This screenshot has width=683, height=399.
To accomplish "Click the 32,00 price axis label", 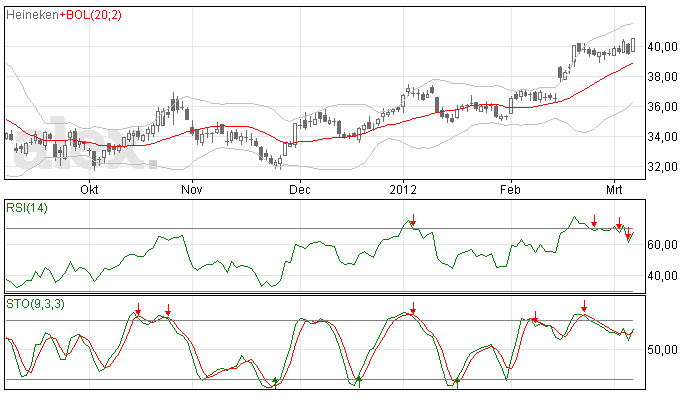I will [x=662, y=167].
